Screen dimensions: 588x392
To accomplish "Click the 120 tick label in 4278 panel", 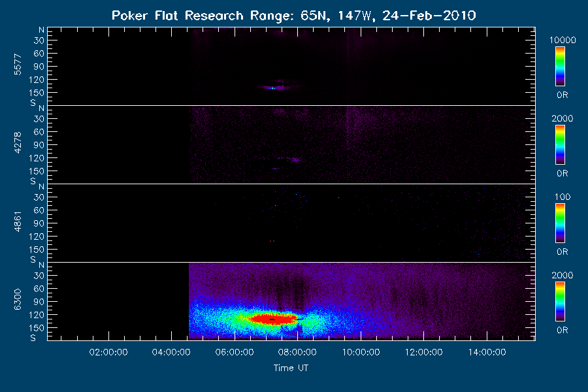I will pyautogui.click(x=37, y=158).
